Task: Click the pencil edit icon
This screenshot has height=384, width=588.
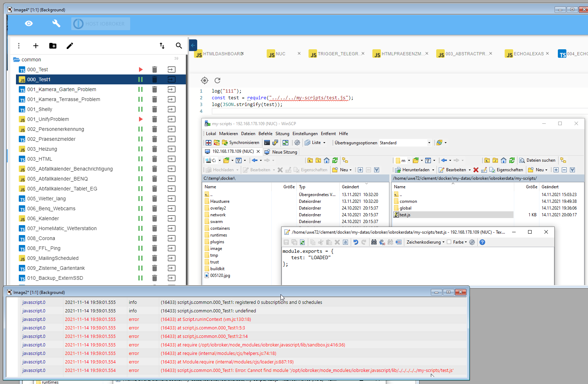Action: (70, 46)
